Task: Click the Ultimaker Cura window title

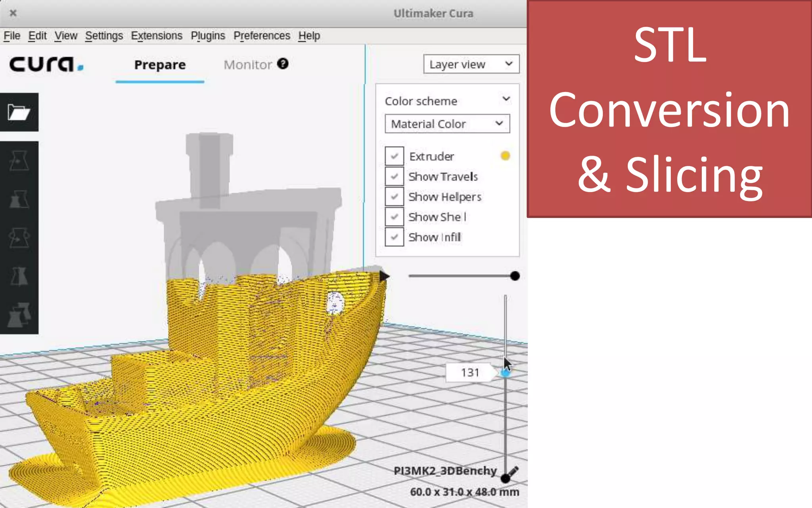Action: tap(433, 13)
